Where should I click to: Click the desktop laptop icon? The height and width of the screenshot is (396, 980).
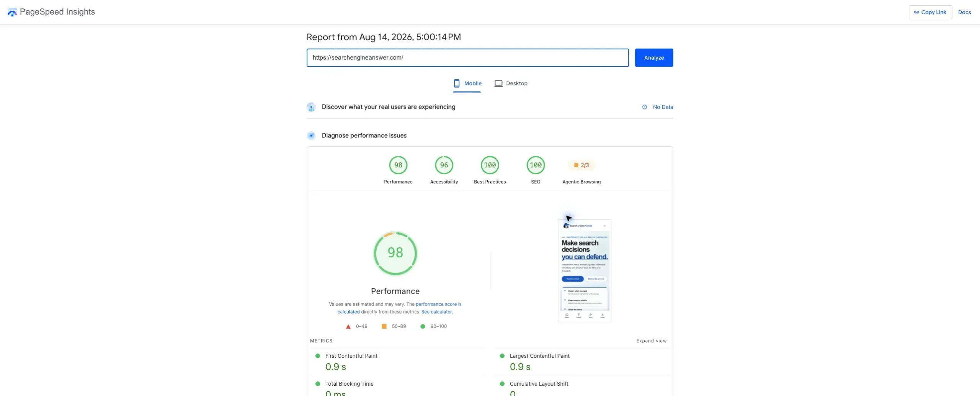(498, 83)
